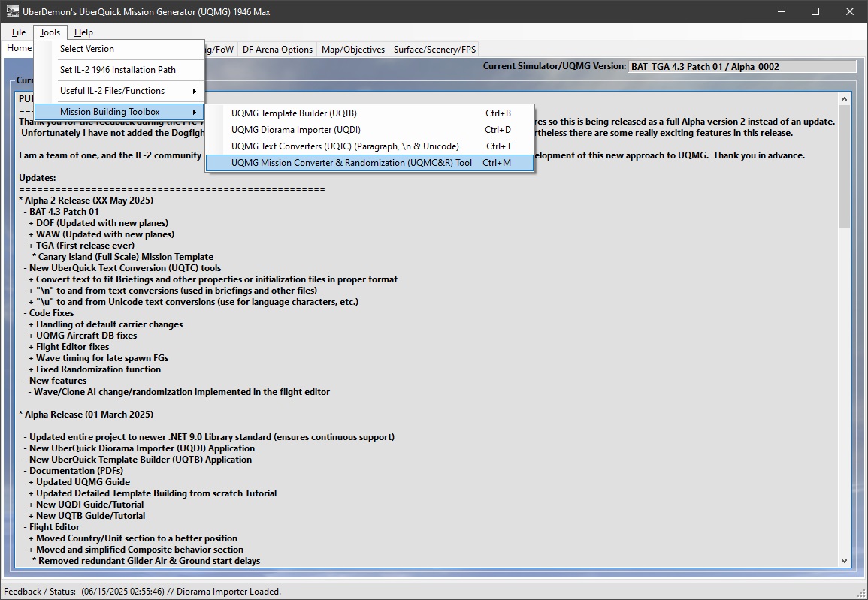Click '* Alpha Release (01 March 2025)' line
868x600 pixels.
click(86, 415)
